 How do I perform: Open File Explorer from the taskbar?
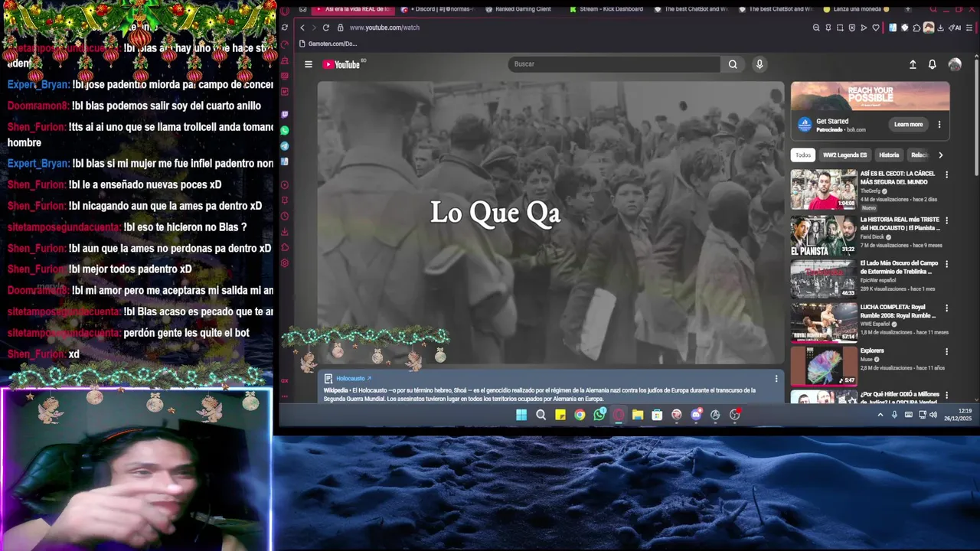pyautogui.click(x=637, y=415)
